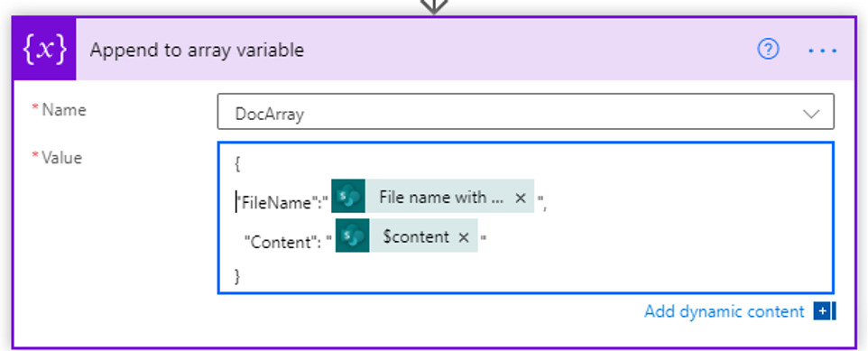Click the plus icon beside Add dynamic content

click(825, 311)
